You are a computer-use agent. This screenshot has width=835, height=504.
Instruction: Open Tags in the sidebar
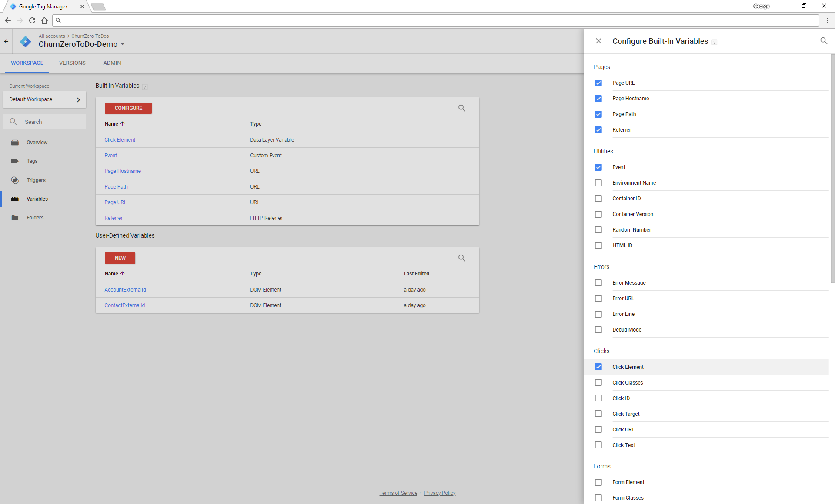tap(32, 161)
